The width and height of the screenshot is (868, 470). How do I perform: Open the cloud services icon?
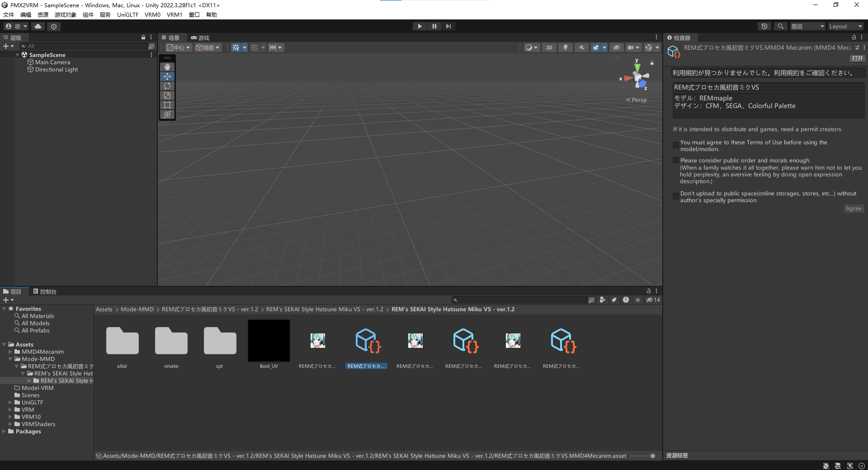pos(38,26)
